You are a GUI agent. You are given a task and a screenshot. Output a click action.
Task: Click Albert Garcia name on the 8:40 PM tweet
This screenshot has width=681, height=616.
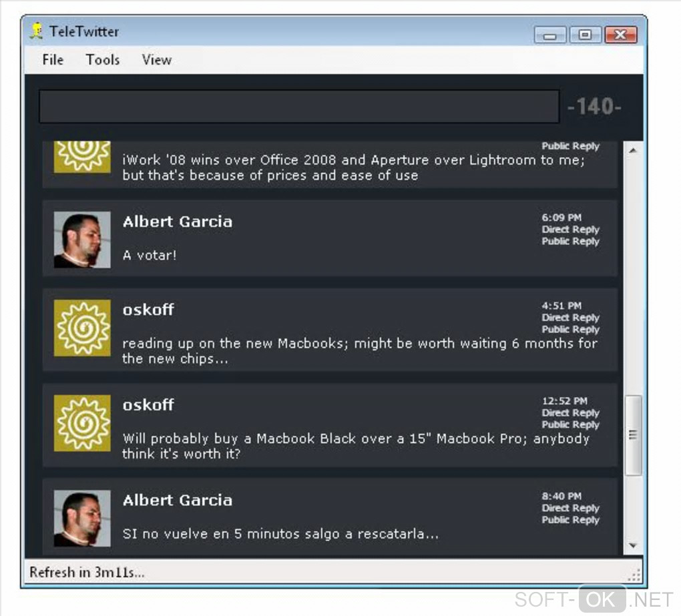click(177, 500)
